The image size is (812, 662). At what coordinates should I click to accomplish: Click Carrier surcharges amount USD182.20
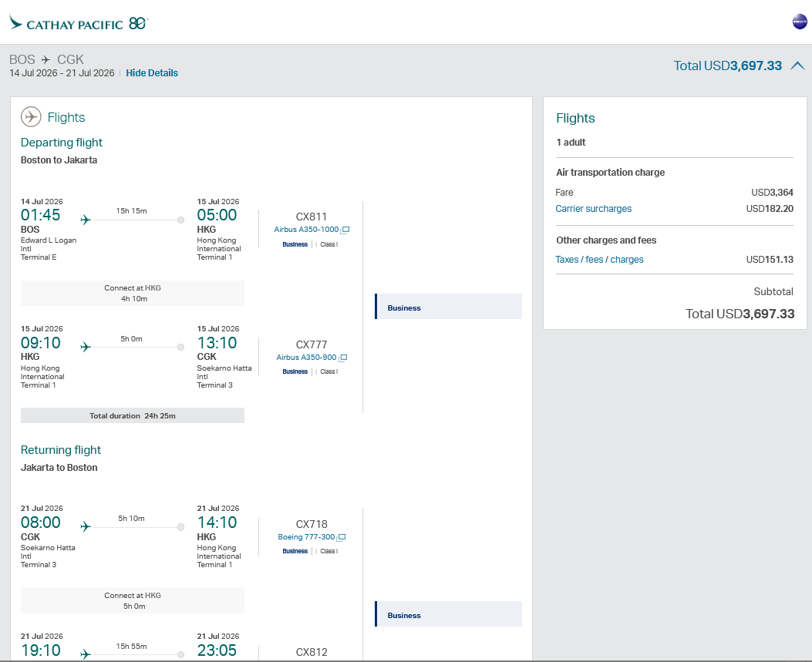pos(770,209)
